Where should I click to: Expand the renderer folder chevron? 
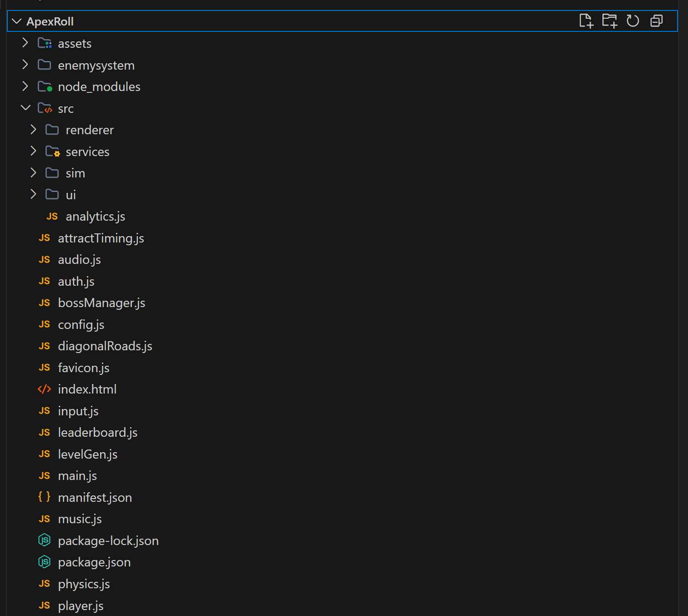point(33,129)
